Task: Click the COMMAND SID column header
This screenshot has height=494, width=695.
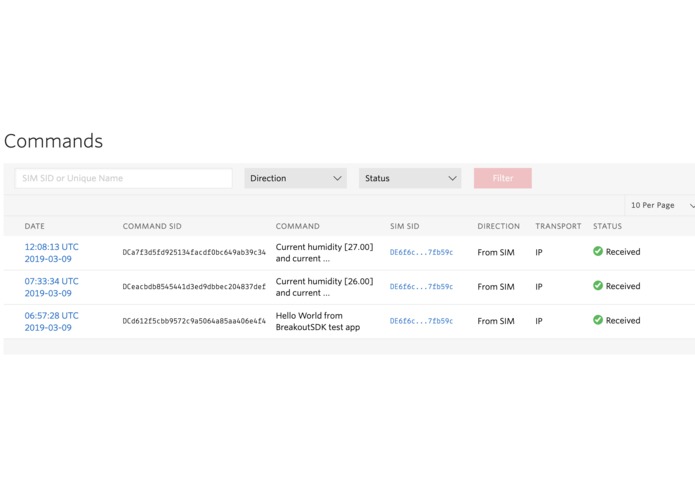Action: point(152,226)
